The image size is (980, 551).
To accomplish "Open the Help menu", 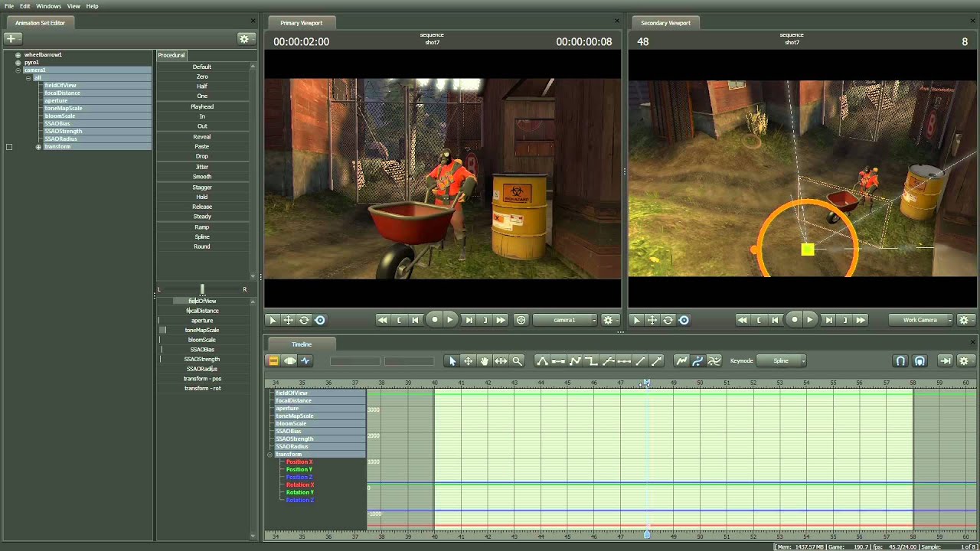I will point(92,6).
